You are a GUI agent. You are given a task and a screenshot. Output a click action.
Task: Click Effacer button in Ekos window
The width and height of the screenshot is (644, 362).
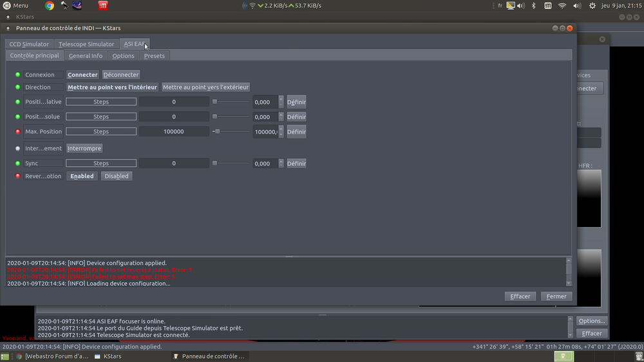[591, 333]
